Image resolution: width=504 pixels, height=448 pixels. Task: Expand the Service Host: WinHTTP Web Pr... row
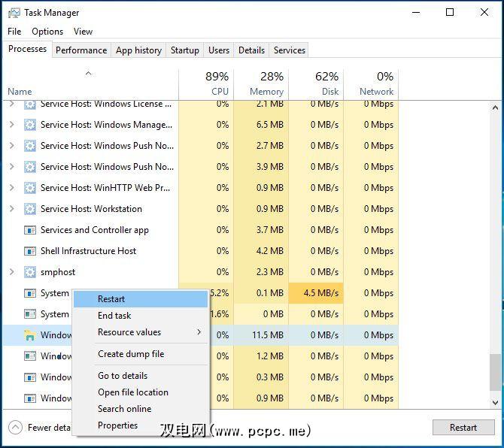coord(12,188)
